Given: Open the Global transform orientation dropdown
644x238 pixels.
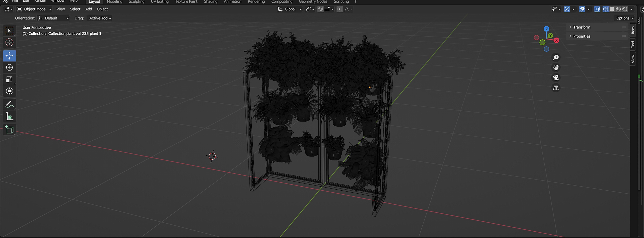Looking at the screenshot, I should [x=290, y=9].
